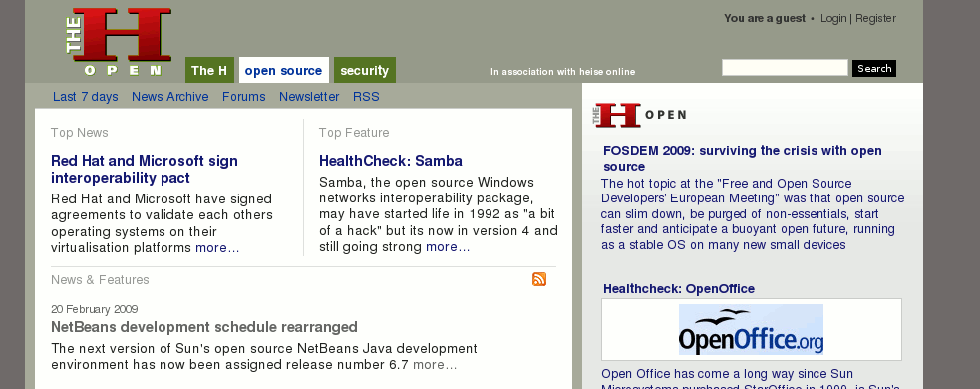Open NetBeans development schedule rearranged article
The width and height of the screenshot is (980, 389).
pyautogui.click(x=204, y=327)
